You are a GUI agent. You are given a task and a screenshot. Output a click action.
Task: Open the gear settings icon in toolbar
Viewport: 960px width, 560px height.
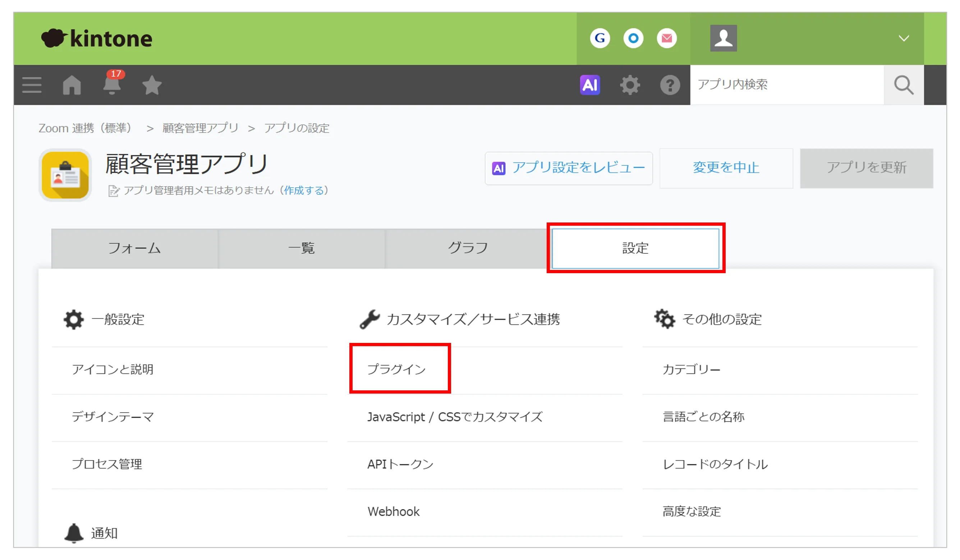click(630, 84)
